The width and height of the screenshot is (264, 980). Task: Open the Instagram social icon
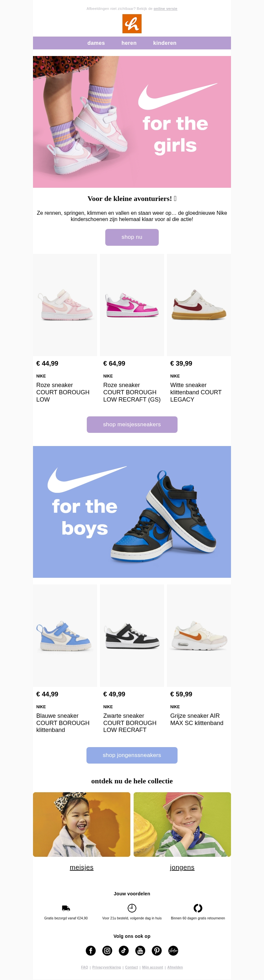click(108, 950)
